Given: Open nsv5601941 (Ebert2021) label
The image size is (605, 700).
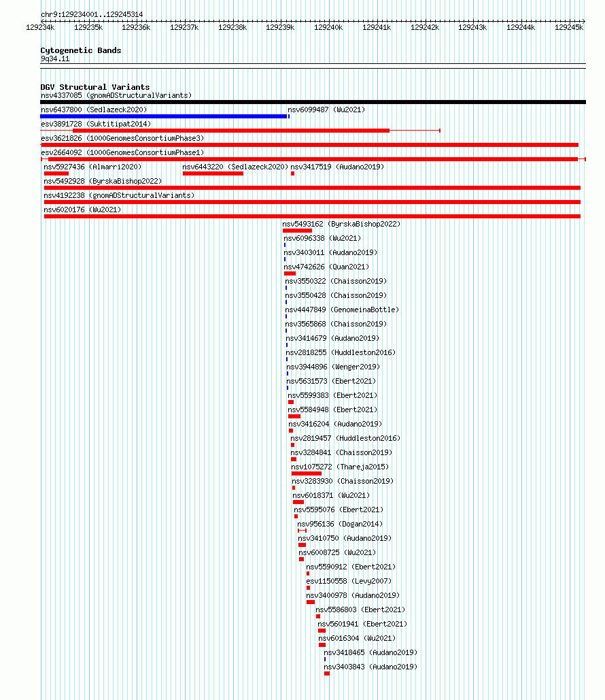Looking at the screenshot, I should tap(363, 624).
